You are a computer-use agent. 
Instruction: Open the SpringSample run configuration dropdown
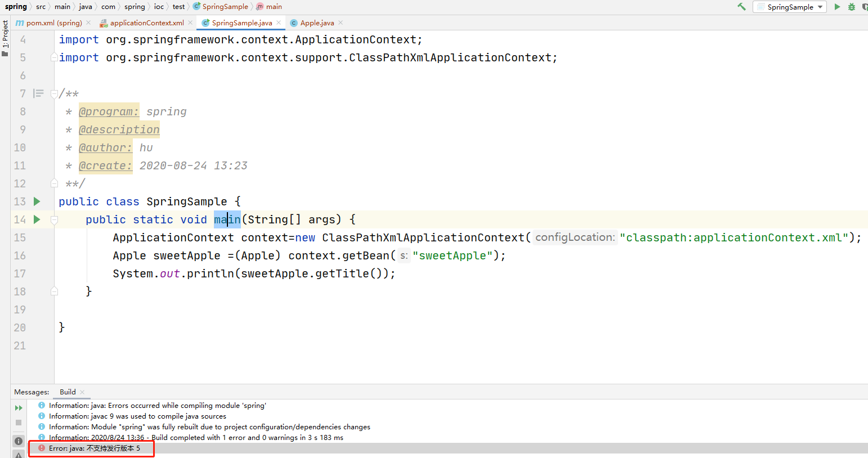click(790, 7)
